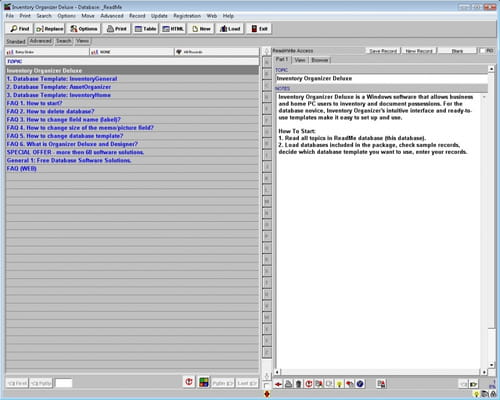This screenshot has height=400, width=500.
Task: Click the Load database button
Action: point(230,29)
